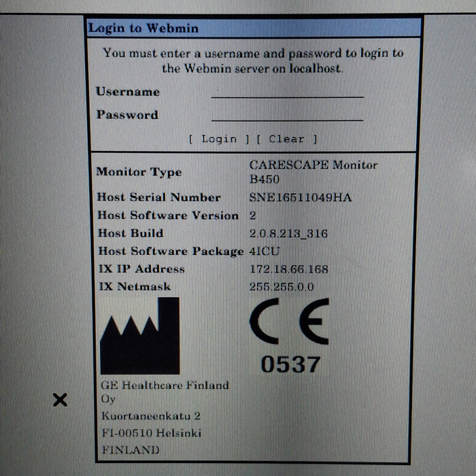
Task: Click the 'Login to Webmin' title
Action: (x=143, y=29)
